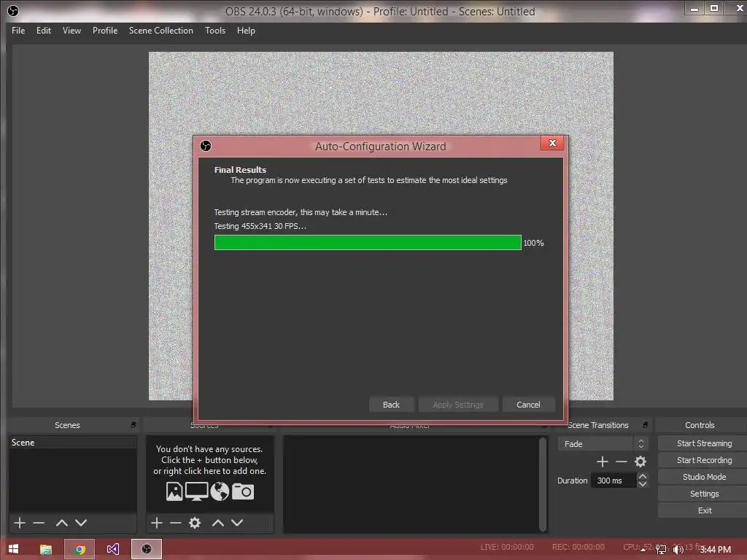747x560 pixels.
Task: Open the View menu
Action: pyautogui.click(x=72, y=31)
